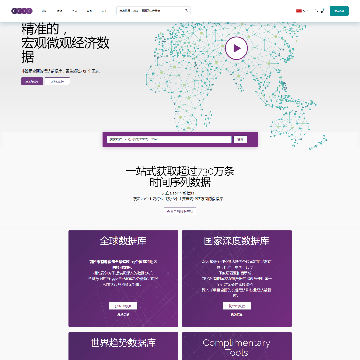Click the teal button in top-right header
The width and height of the screenshot is (360, 360).
(339, 11)
